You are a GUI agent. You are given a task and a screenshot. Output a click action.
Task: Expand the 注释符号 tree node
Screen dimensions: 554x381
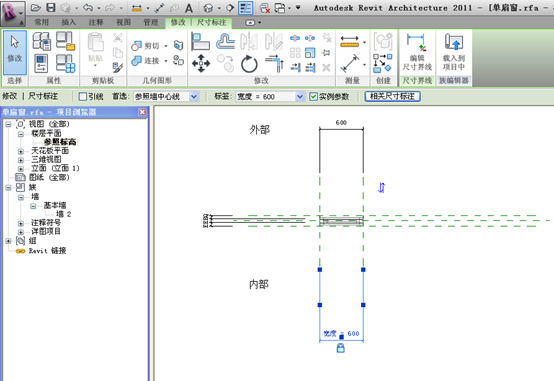(x=21, y=223)
